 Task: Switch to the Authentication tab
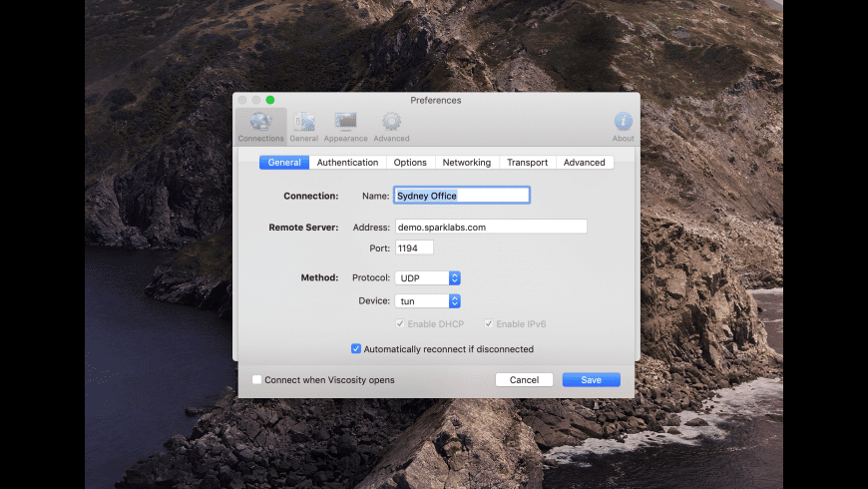(x=347, y=163)
